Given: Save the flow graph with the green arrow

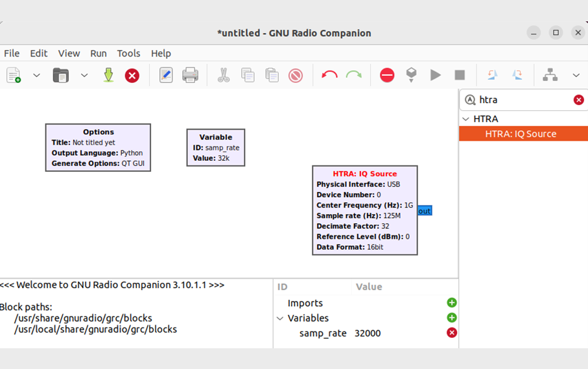Looking at the screenshot, I should click(108, 75).
